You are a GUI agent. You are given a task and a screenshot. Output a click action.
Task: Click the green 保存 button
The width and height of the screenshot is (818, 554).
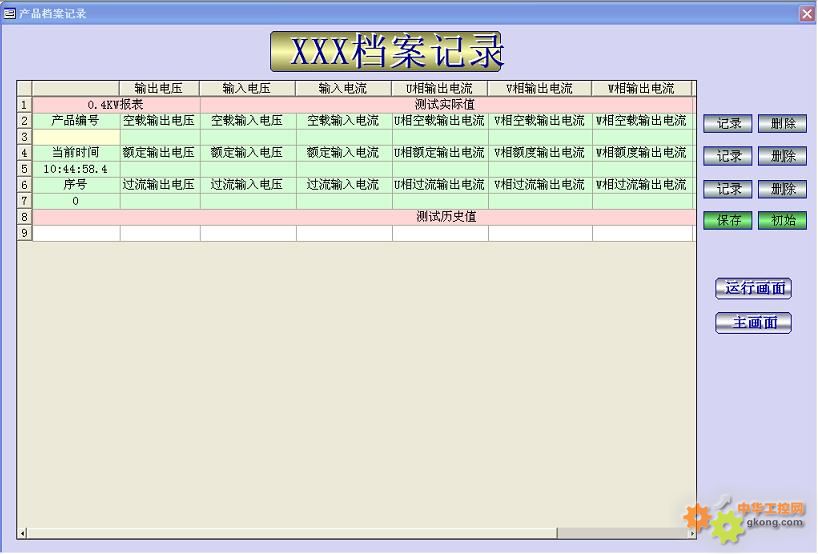coord(729,221)
